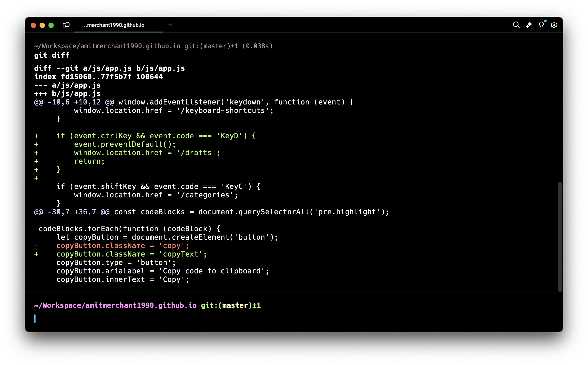The height and width of the screenshot is (365, 588).
Task: Click the 'diff --git a/js/app.js b/js/app.js' line
Action: [x=109, y=68]
